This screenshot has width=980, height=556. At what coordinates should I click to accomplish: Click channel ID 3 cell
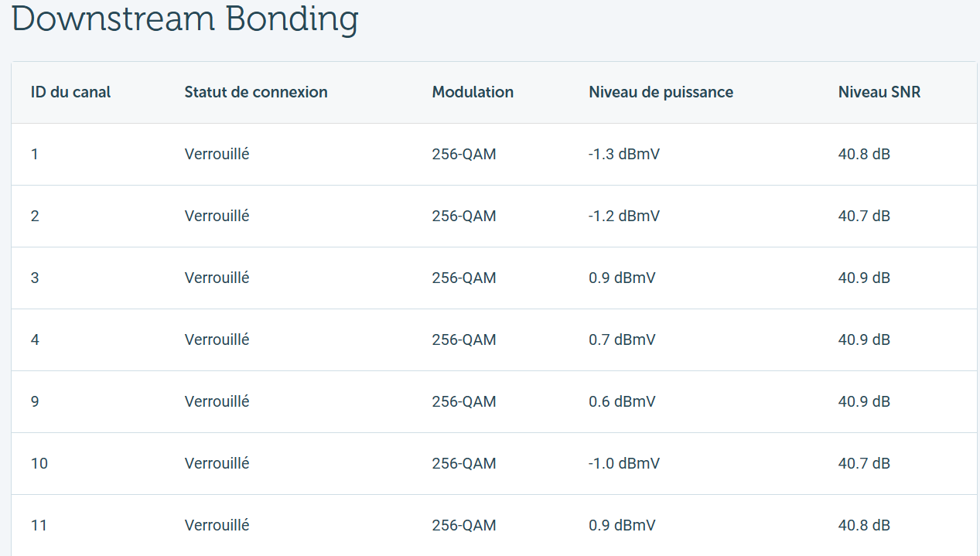coord(35,278)
